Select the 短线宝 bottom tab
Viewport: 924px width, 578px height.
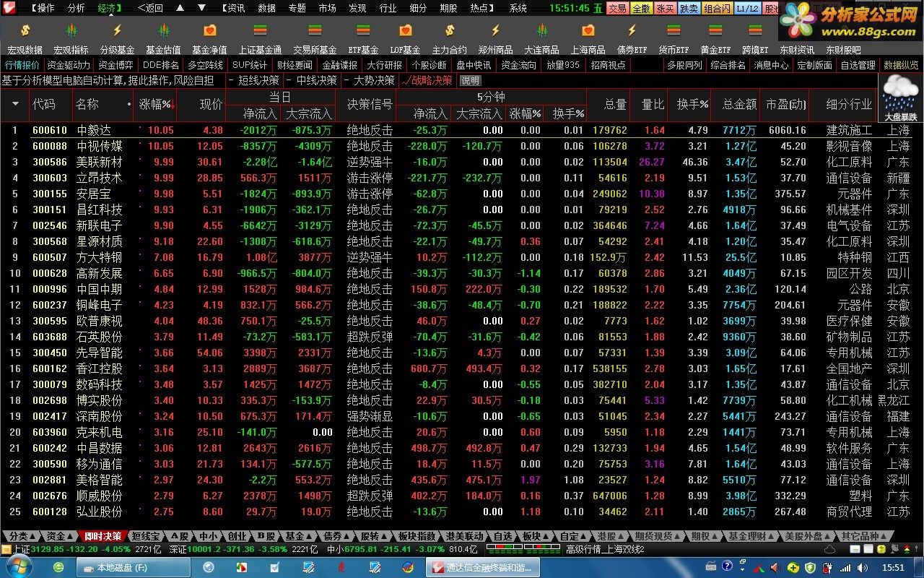[146, 536]
